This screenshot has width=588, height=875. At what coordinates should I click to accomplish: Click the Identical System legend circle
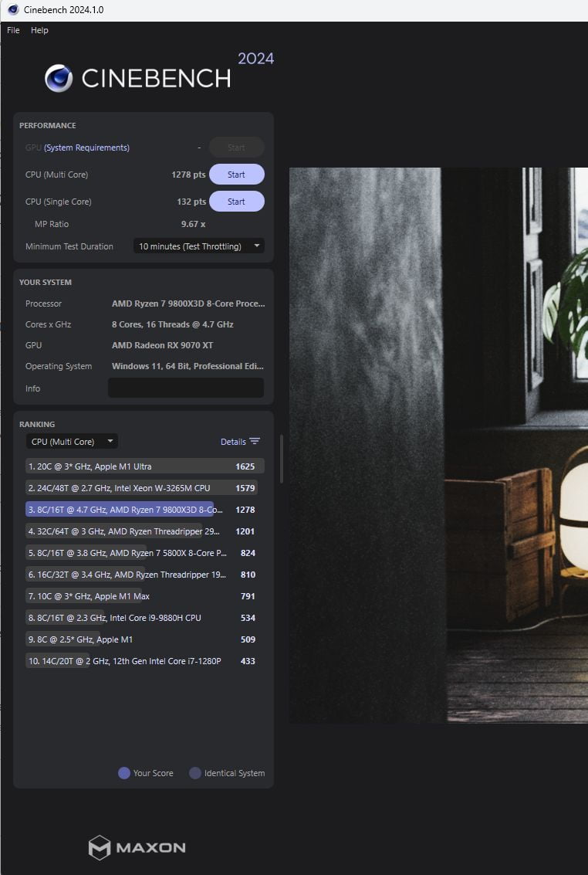195,773
